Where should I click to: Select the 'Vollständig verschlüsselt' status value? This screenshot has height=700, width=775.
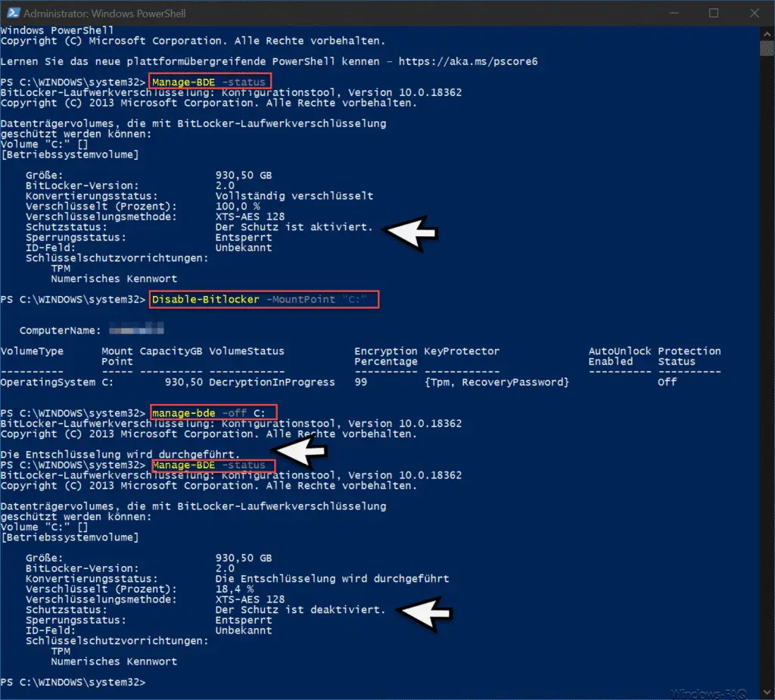point(294,196)
